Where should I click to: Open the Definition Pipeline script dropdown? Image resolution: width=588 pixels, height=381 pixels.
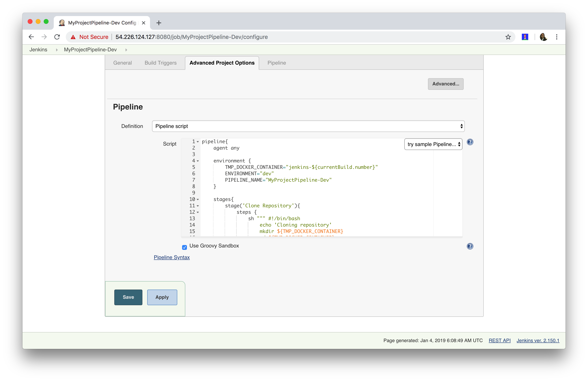pos(308,126)
